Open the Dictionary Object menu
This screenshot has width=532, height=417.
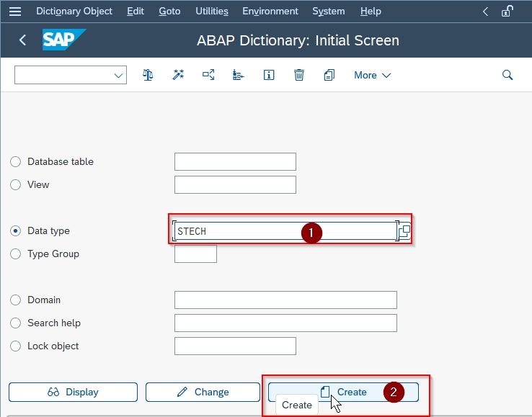click(74, 12)
